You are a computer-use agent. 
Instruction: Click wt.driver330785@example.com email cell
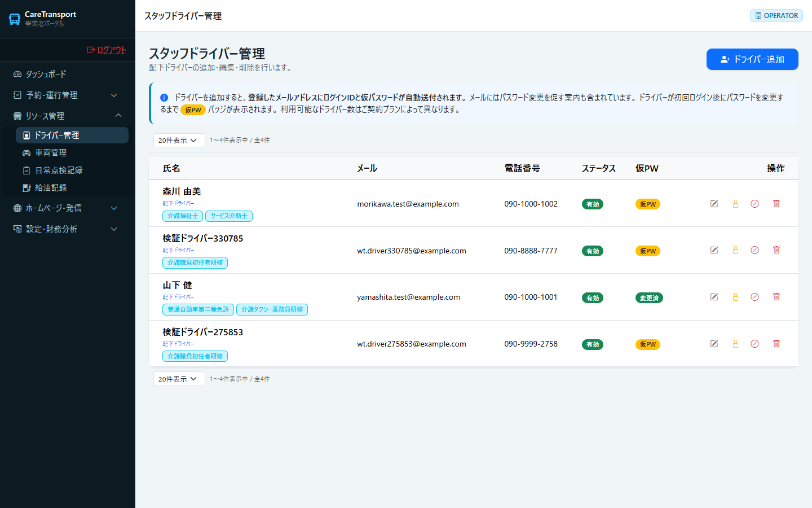point(412,251)
